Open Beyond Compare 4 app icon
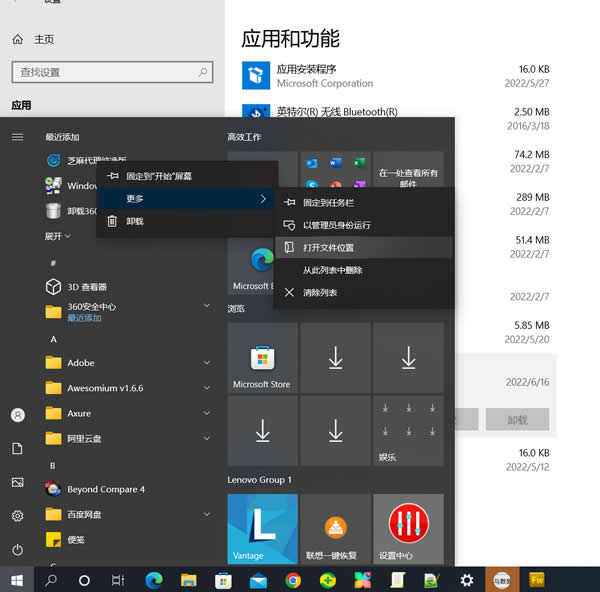This screenshot has width=600, height=592. pyautogui.click(x=53, y=489)
